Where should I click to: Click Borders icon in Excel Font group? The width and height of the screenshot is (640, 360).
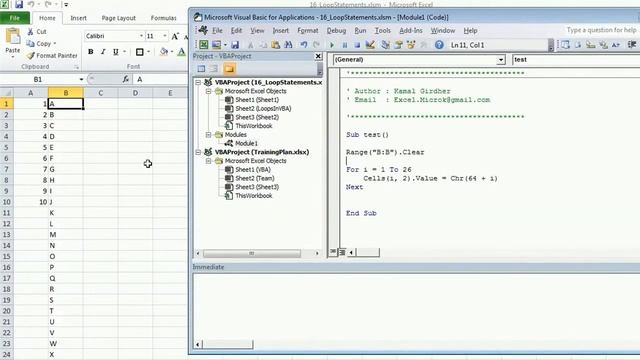pyautogui.click(x=140, y=52)
